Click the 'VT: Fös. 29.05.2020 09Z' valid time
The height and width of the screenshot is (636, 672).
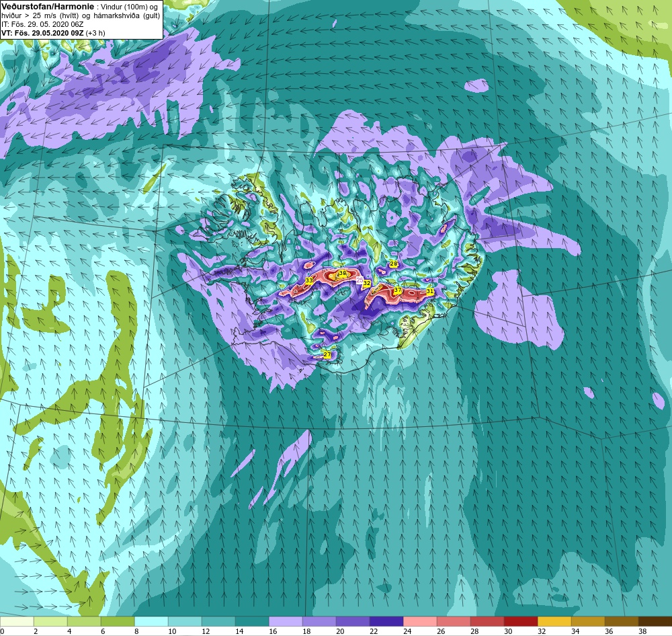coord(43,33)
